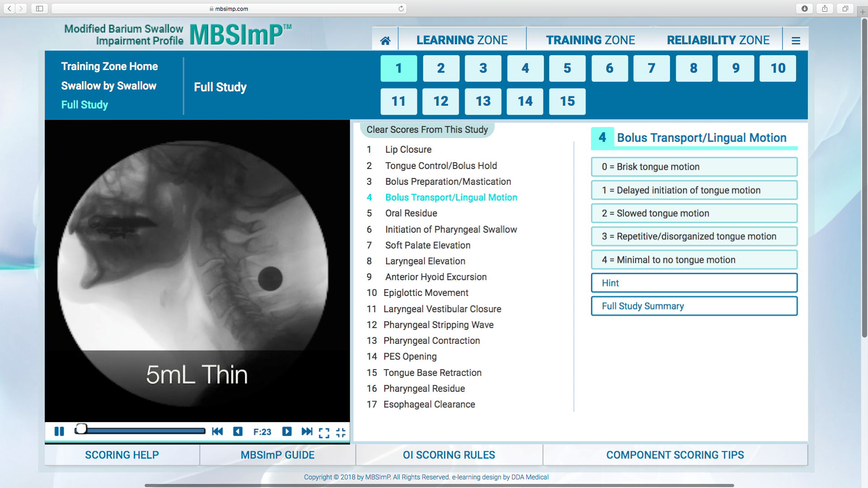868x488 pixels.
Task: Click the Safari share icon
Action: 825,8
